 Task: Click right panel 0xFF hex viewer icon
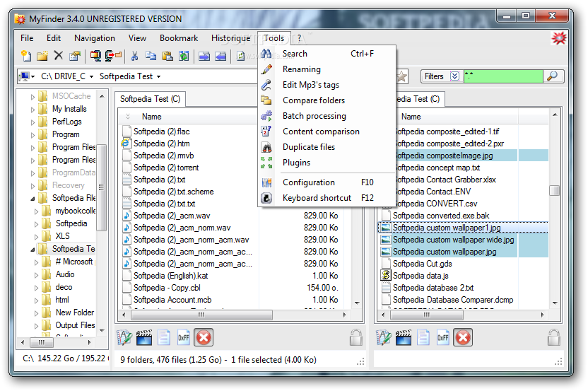coord(443,337)
